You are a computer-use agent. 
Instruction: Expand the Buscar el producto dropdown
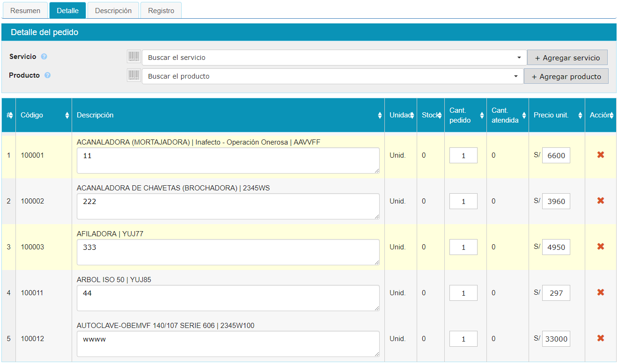coord(332,76)
